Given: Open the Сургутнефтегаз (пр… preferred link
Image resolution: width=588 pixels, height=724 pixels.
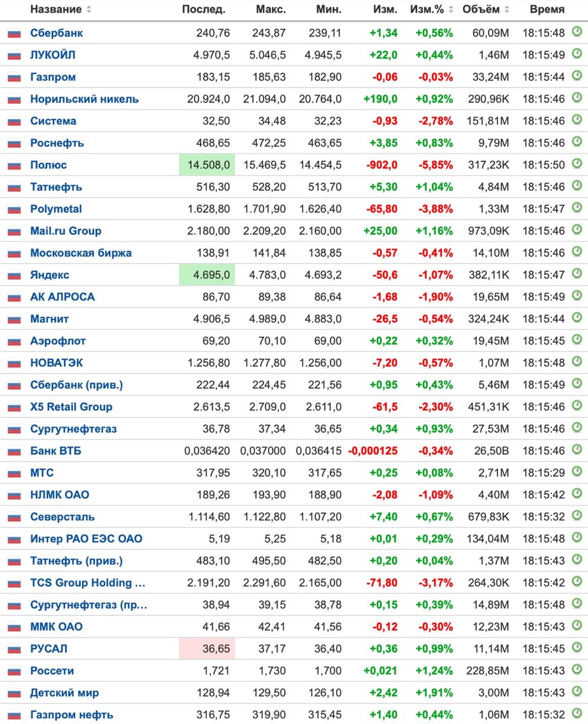Looking at the screenshot, I should point(89,605).
